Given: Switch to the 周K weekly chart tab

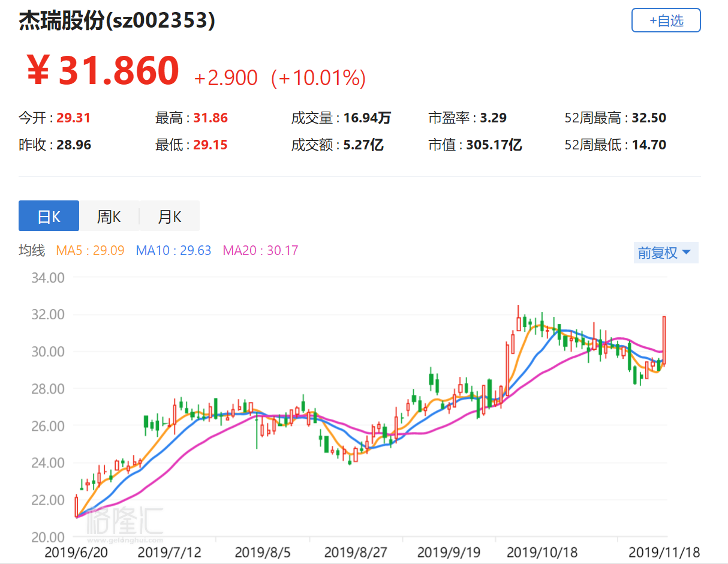Looking at the screenshot, I should pyautogui.click(x=109, y=216).
